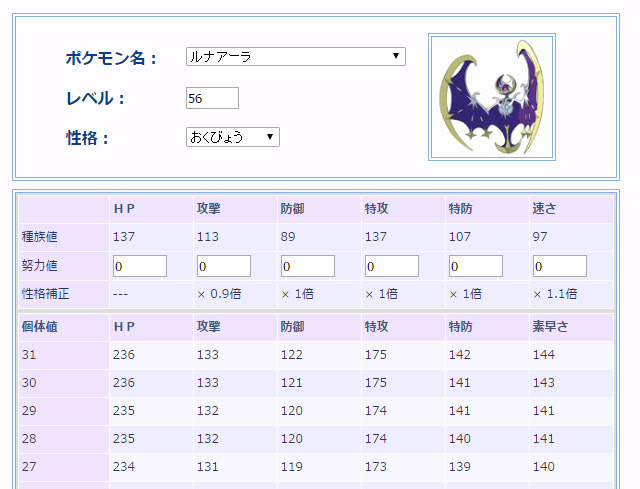The image size is (640, 489).
Task: Click the 個体値 column header
Action: click(40, 327)
